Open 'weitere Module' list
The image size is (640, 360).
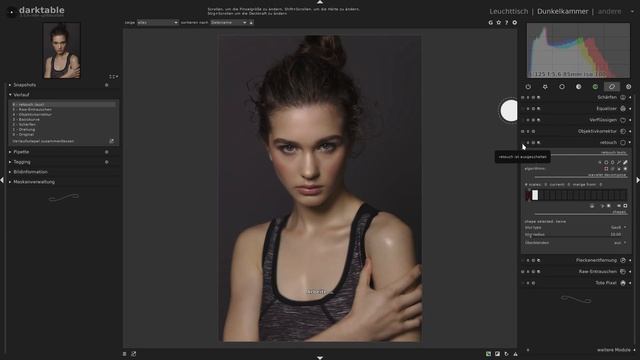(x=613, y=350)
